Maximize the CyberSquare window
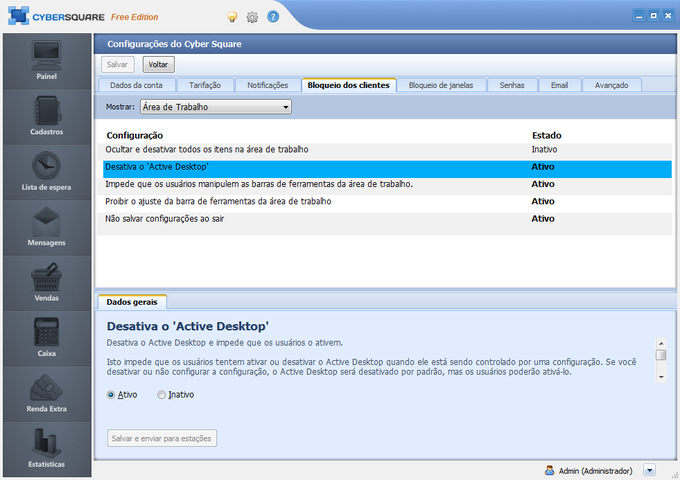The width and height of the screenshot is (680, 480). point(654,16)
